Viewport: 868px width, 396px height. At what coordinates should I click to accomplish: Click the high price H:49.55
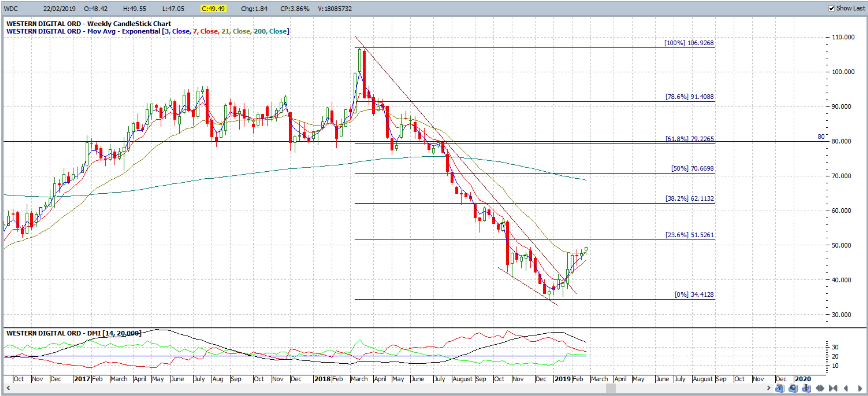[135, 9]
